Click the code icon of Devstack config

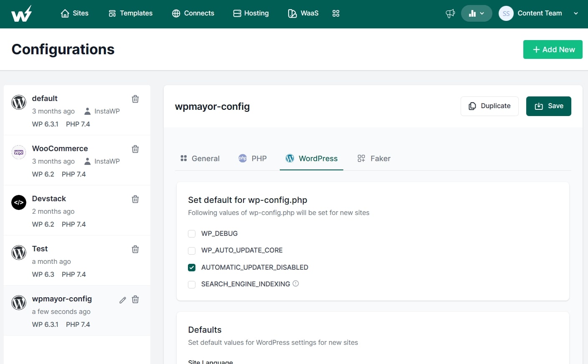click(19, 202)
